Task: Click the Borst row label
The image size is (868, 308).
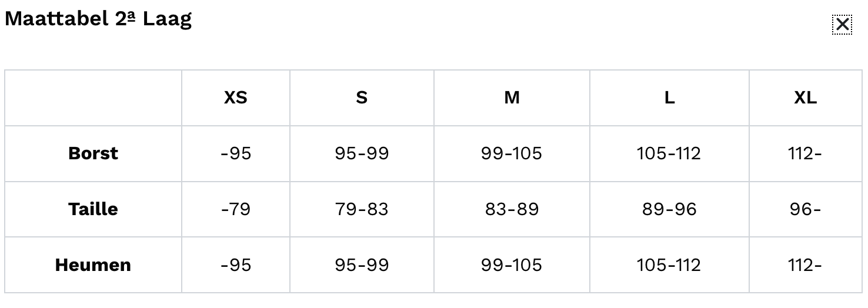Action: pos(93,153)
